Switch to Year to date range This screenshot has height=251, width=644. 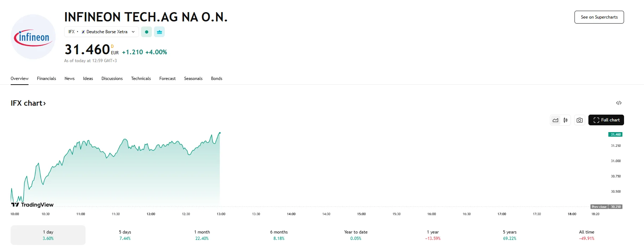click(355, 235)
